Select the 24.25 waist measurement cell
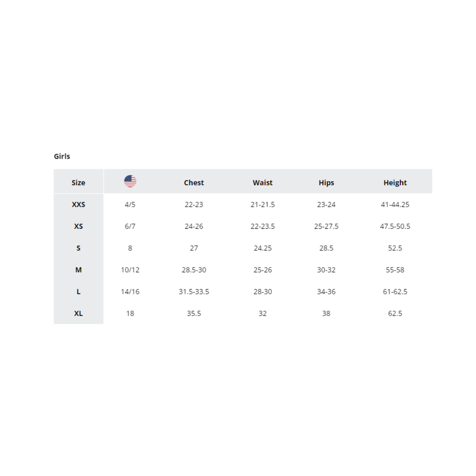The height and width of the screenshot is (476, 476). pyautogui.click(x=263, y=248)
